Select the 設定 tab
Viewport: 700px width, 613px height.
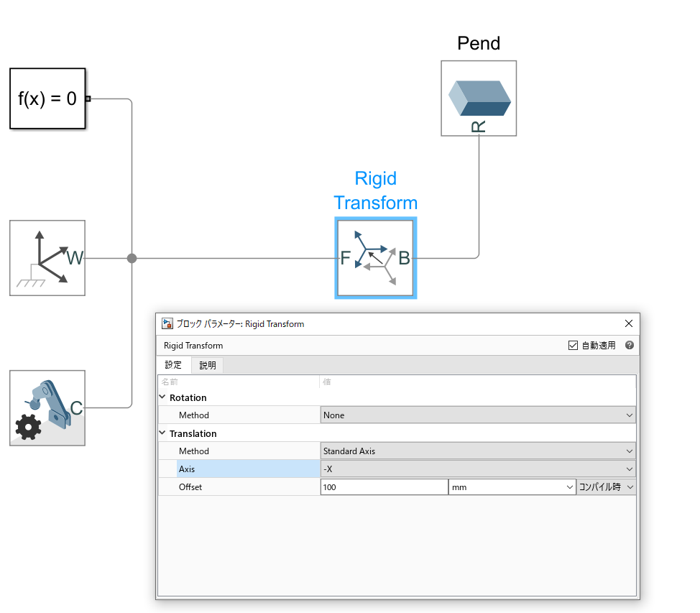(173, 364)
